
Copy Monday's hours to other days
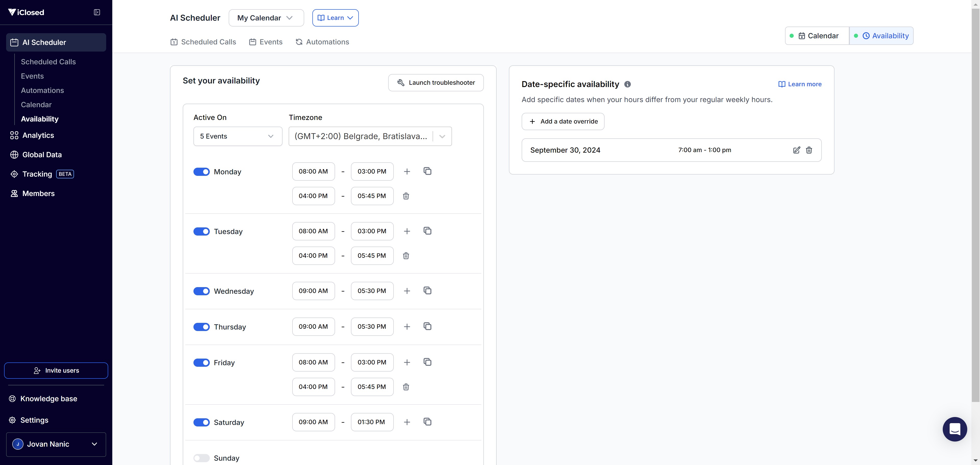pyautogui.click(x=427, y=171)
